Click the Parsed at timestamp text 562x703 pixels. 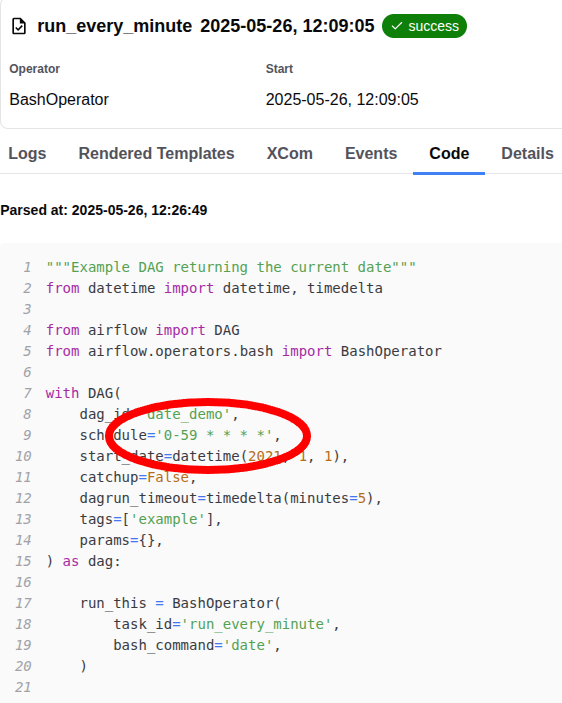coord(104,210)
